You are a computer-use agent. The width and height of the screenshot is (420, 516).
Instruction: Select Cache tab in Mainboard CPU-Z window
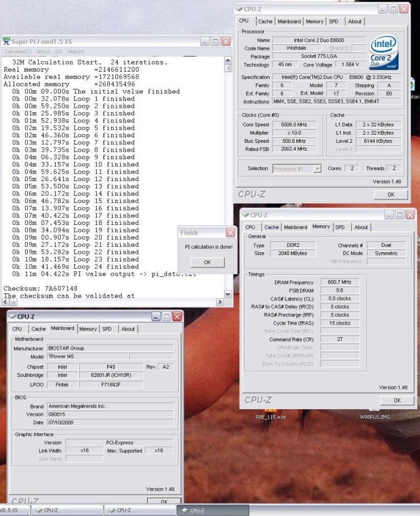(x=38, y=329)
